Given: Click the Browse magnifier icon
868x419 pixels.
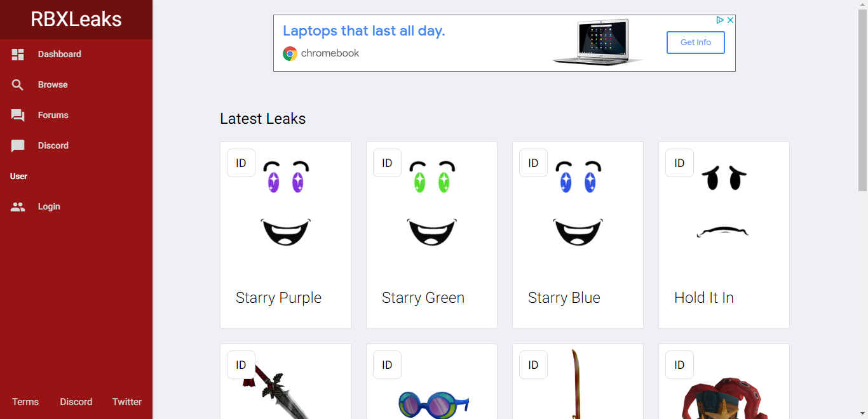Looking at the screenshot, I should click(18, 85).
